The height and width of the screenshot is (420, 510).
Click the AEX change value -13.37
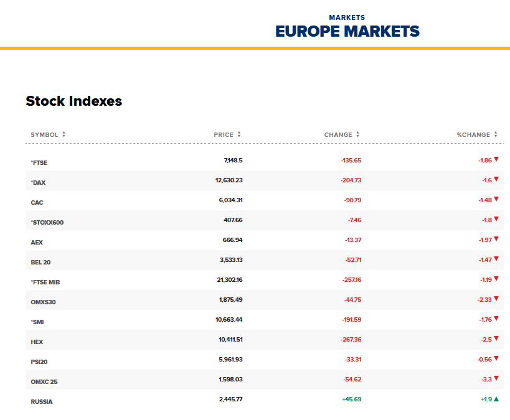353,240
